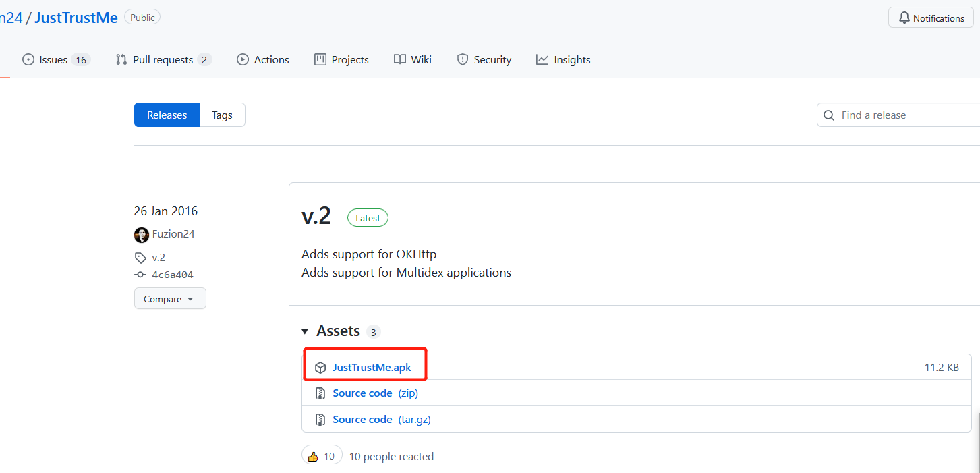Select the Pull requests icon
The width and height of the screenshot is (980, 473).
click(121, 59)
